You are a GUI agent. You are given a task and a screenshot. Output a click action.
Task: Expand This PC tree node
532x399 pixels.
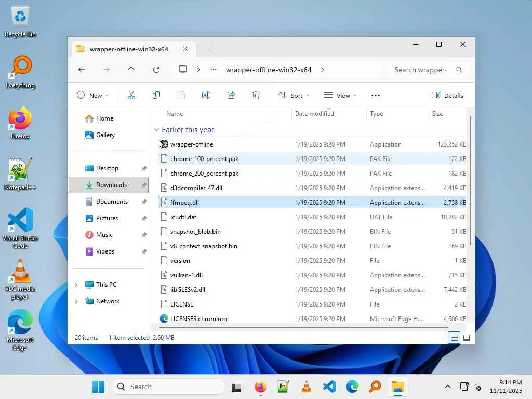pos(76,285)
